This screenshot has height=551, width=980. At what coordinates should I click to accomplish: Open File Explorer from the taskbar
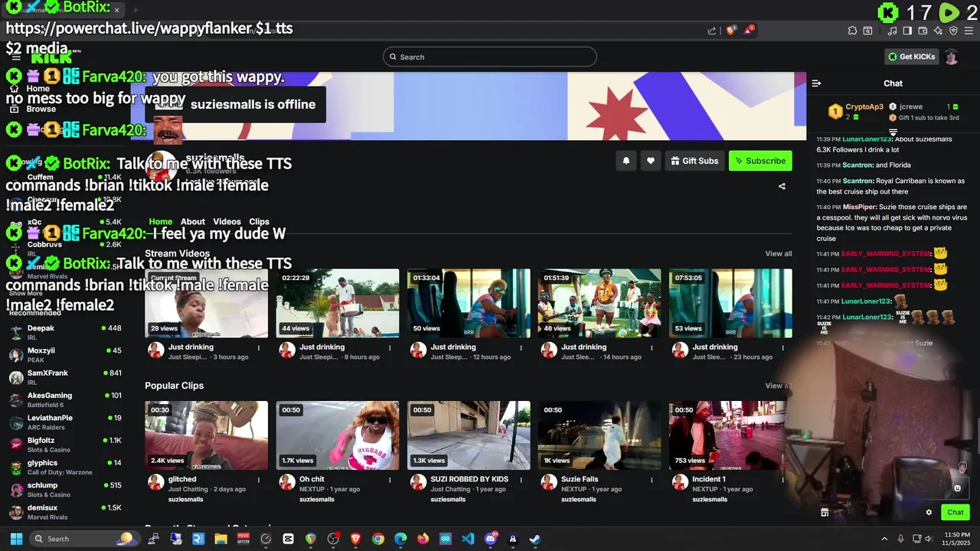coord(220,539)
